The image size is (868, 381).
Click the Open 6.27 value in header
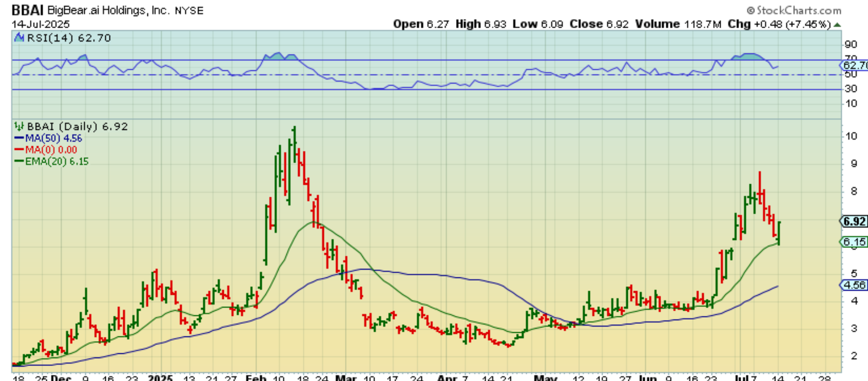(421, 24)
